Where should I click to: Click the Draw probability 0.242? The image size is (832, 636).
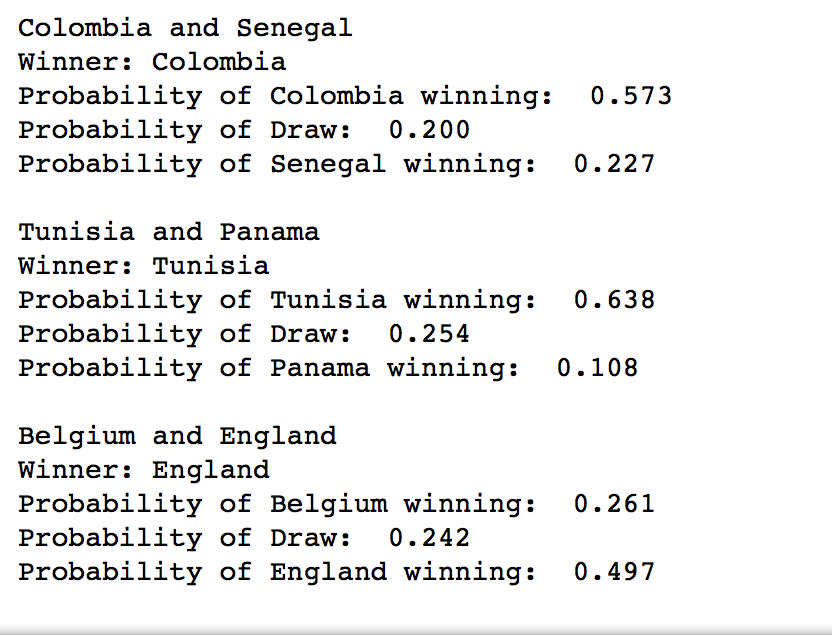click(x=429, y=538)
